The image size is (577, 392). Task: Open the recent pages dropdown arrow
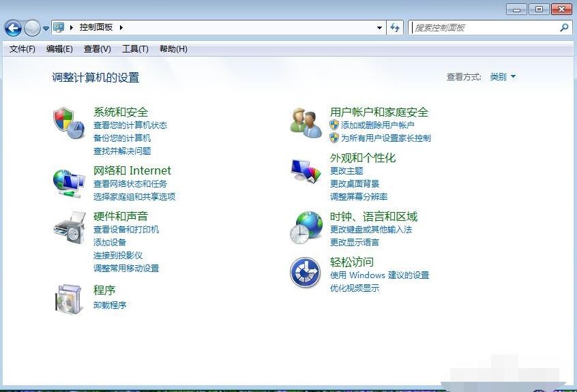click(46, 29)
